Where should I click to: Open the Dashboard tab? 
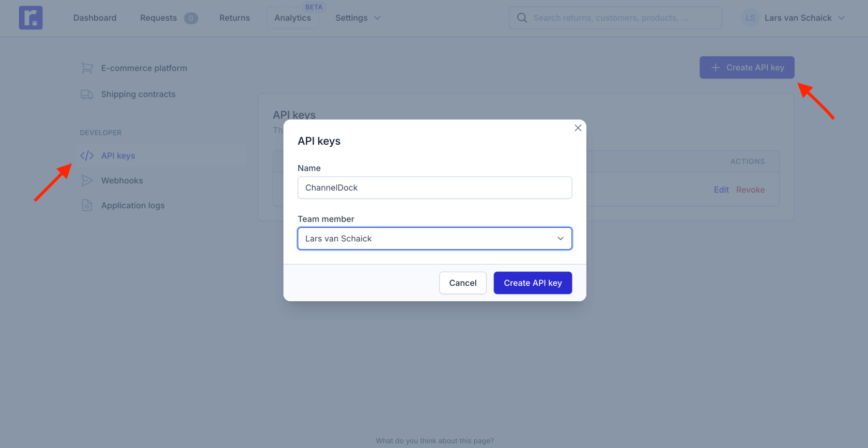pos(95,18)
